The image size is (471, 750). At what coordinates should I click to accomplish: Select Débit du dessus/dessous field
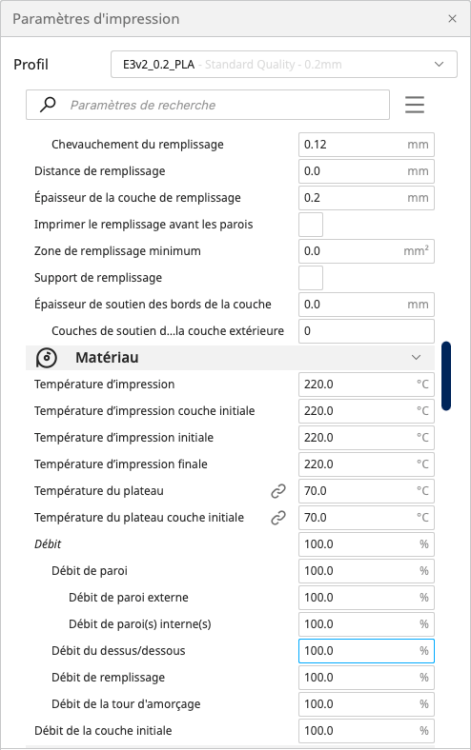point(366,651)
